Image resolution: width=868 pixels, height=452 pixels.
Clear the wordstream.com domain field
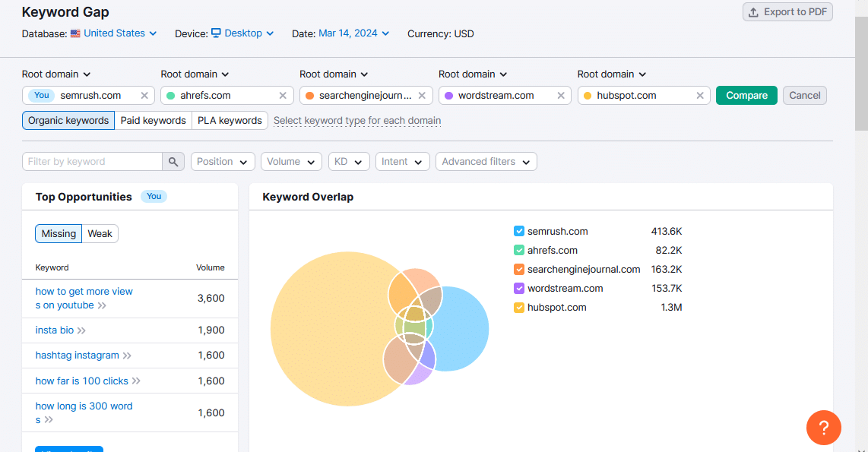click(x=561, y=95)
